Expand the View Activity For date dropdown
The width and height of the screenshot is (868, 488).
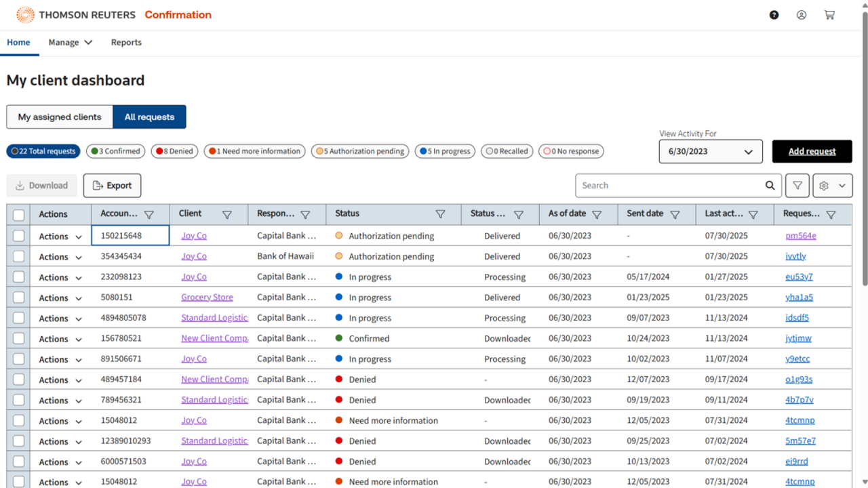pyautogui.click(x=710, y=152)
